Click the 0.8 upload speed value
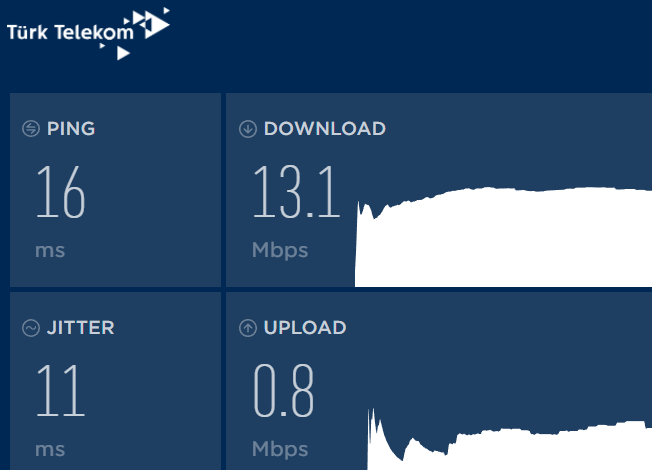 pyautogui.click(x=284, y=390)
